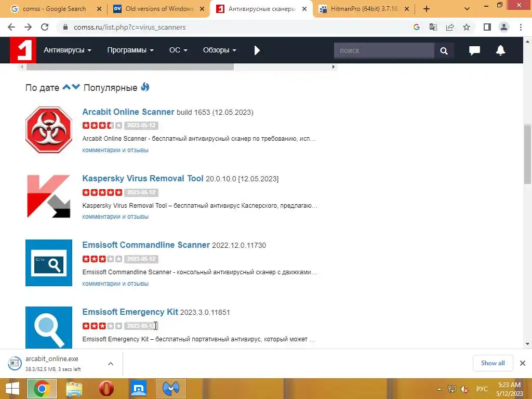This screenshot has height=399, width=532.
Task: Open the Антивирусы dropdown menu
Action: (x=67, y=50)
